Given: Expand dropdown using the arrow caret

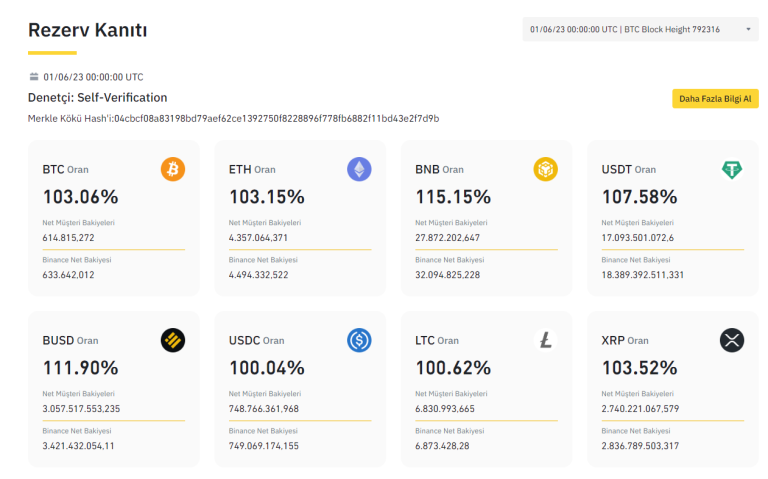Looking at the screenshot, I should click(x=749, y=30).
